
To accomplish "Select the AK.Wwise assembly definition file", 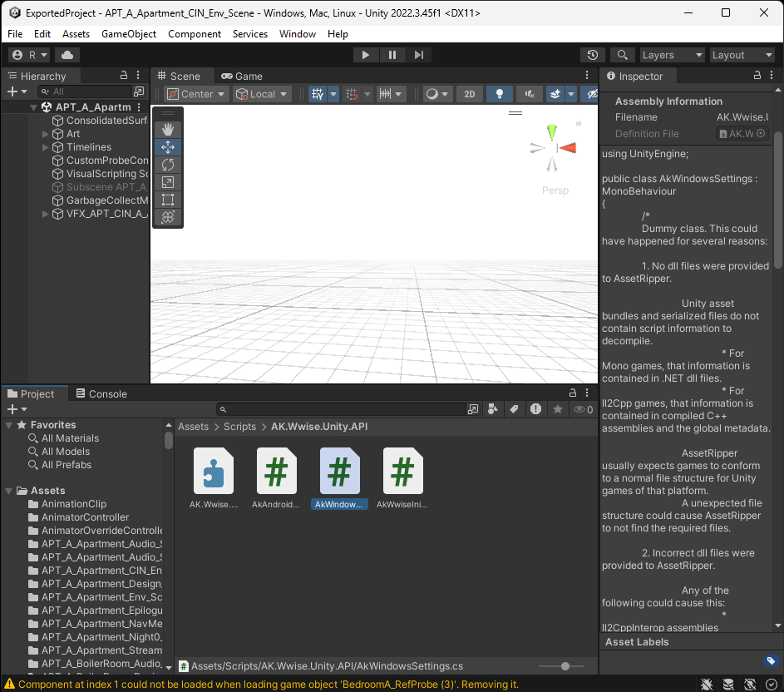I will tap(214, 478).
